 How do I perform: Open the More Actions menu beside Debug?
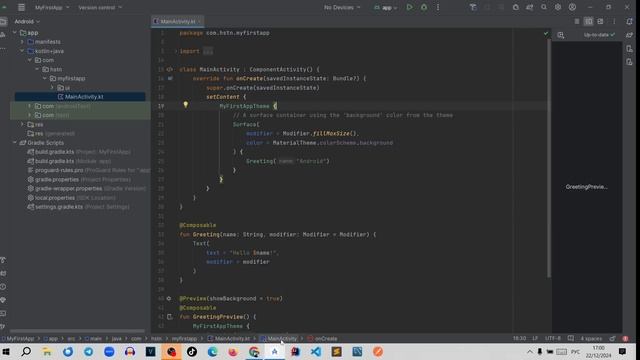click(438, 7)
